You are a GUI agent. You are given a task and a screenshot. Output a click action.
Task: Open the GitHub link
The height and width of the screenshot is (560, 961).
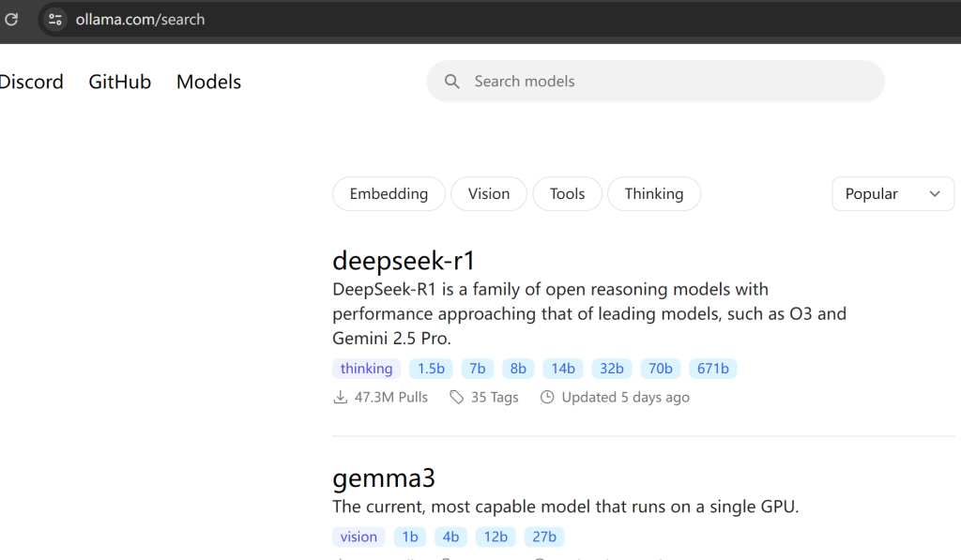[x=119, y=82]
